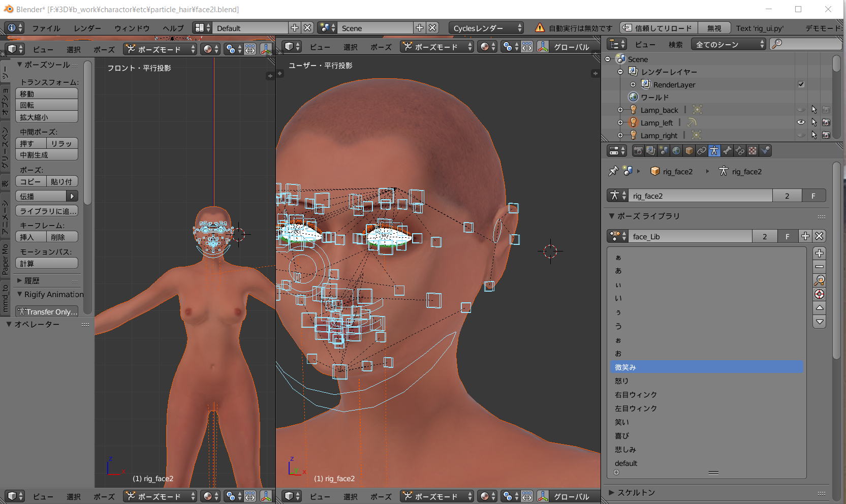The width and height of the screenshot is (846, 504).
Task: Open the レンダー menu
Action: (87, 28)
